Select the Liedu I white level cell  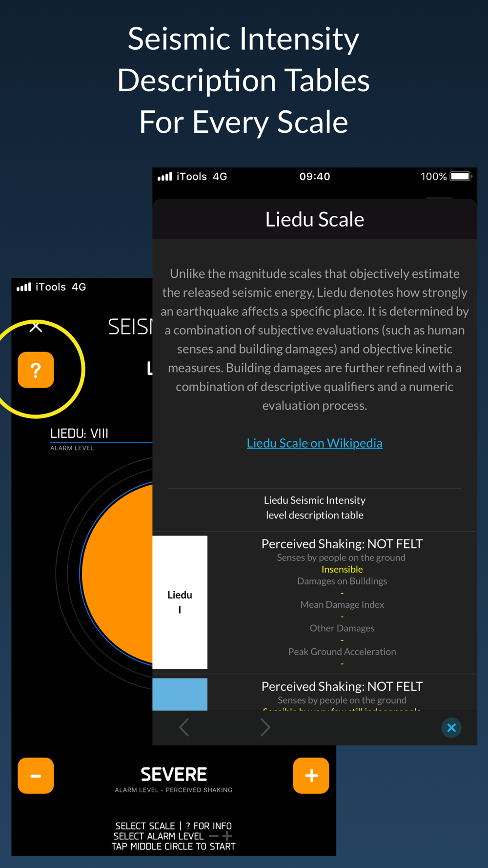[x=180, y=602]
